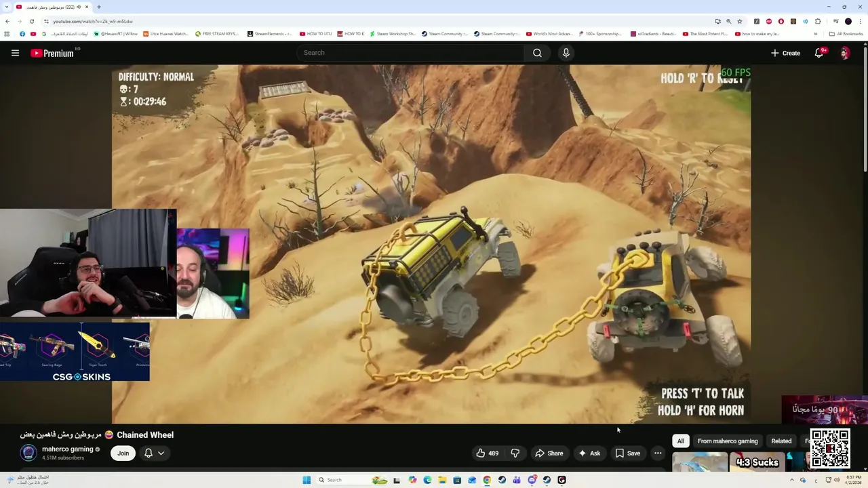Open new browser tab plus button

[x=99, y=7]
